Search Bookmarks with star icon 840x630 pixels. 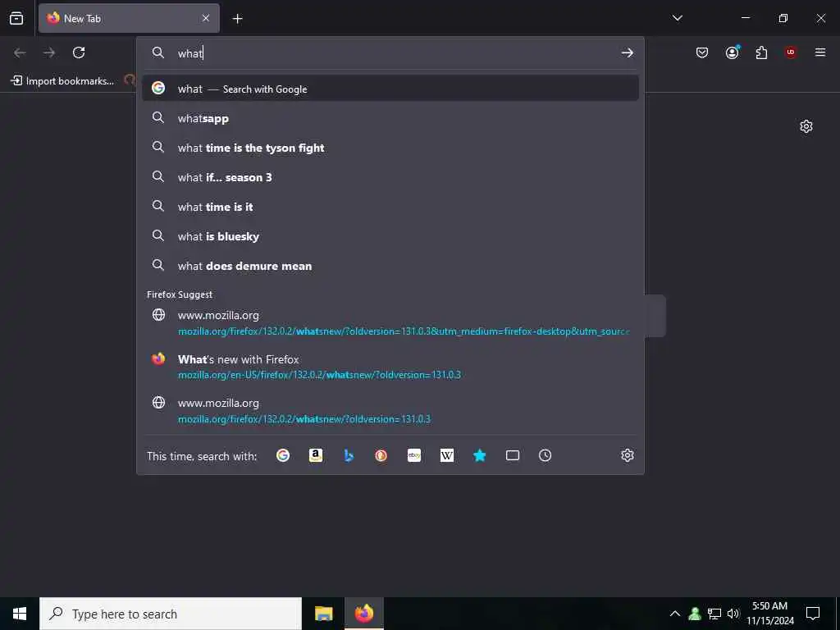[x=479, y=455]
